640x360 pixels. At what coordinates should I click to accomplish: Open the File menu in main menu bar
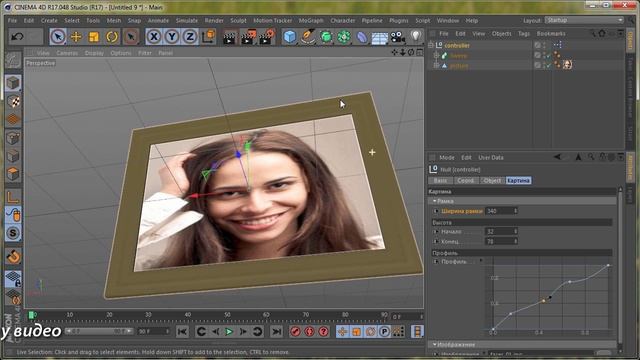(x=13, y=20)
